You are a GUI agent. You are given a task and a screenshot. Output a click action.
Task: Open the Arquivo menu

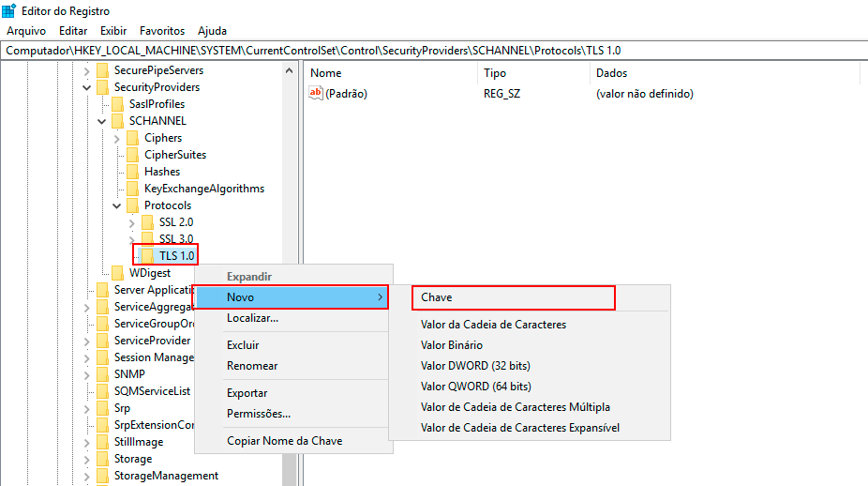[26, 31]
